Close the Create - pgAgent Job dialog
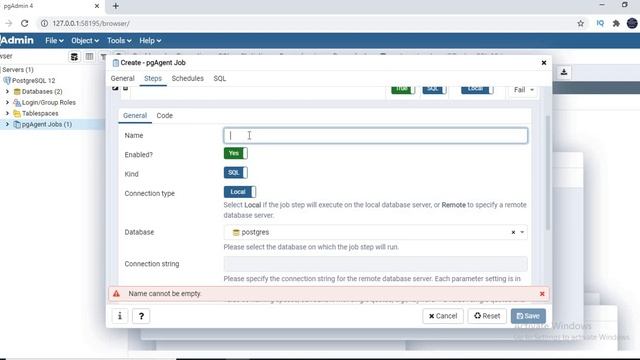Viewport: 640px width, 360px height. tap(544, 63)
